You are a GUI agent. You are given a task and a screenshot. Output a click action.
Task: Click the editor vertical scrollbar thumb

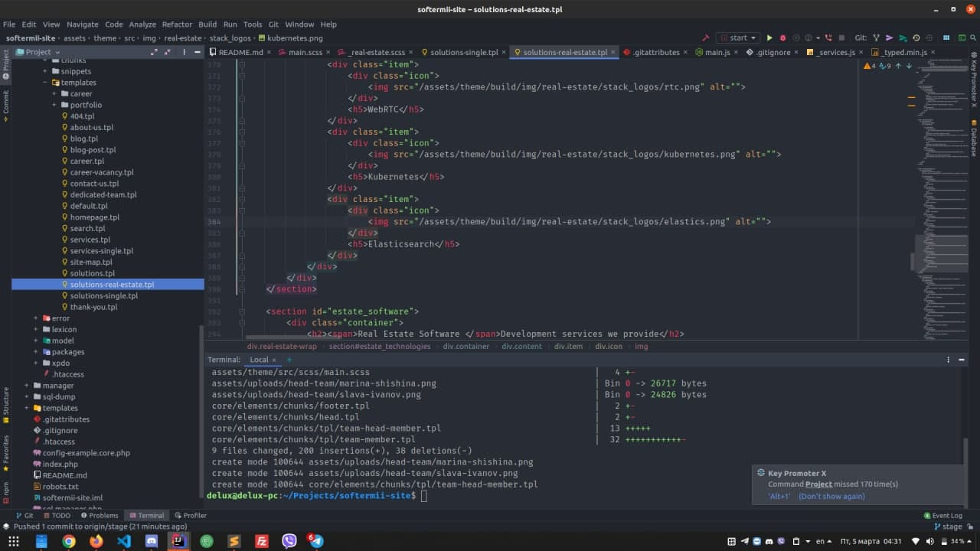(x=913, y=262)
